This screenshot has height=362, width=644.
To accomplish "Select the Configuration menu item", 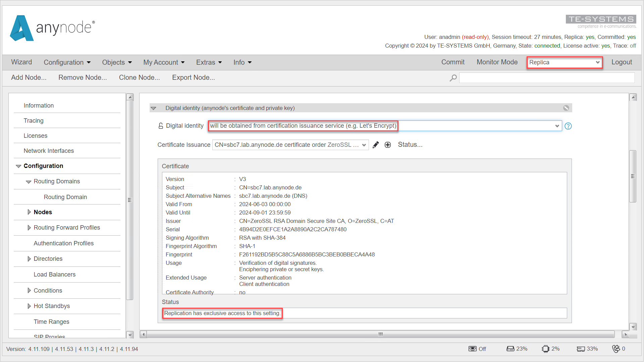I will click(66, 62).
